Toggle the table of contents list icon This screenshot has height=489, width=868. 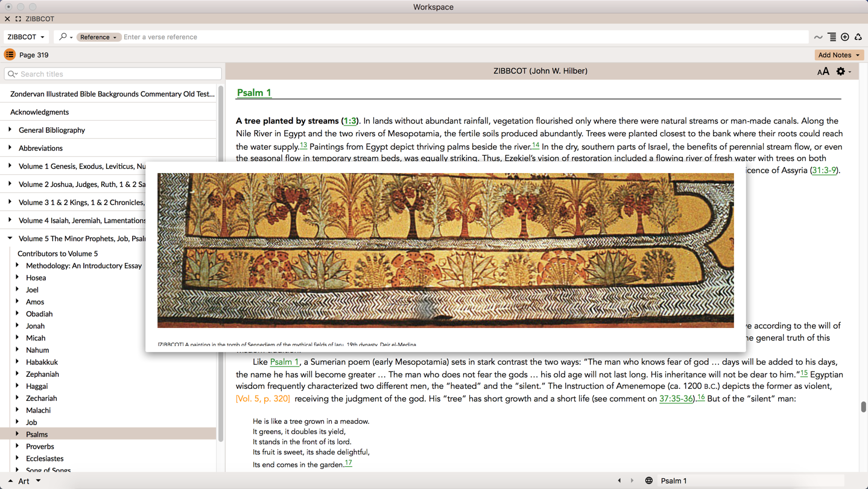[x=10, y=55]
